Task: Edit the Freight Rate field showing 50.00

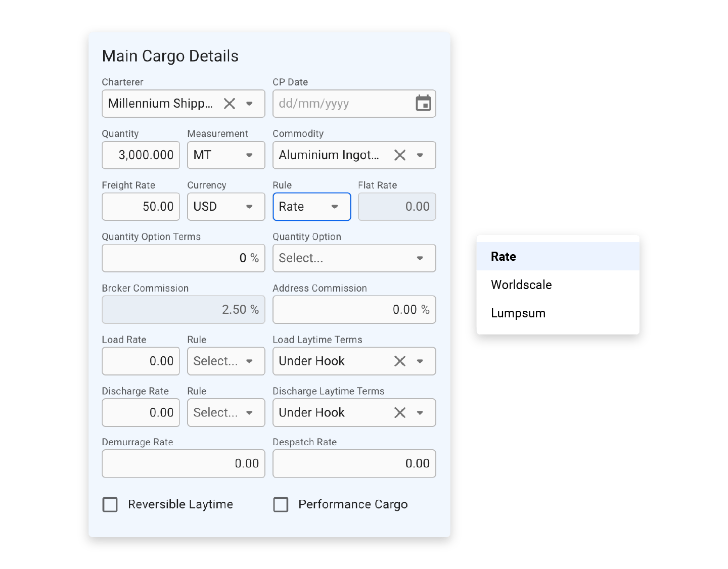Action: (x=141, y=207)
